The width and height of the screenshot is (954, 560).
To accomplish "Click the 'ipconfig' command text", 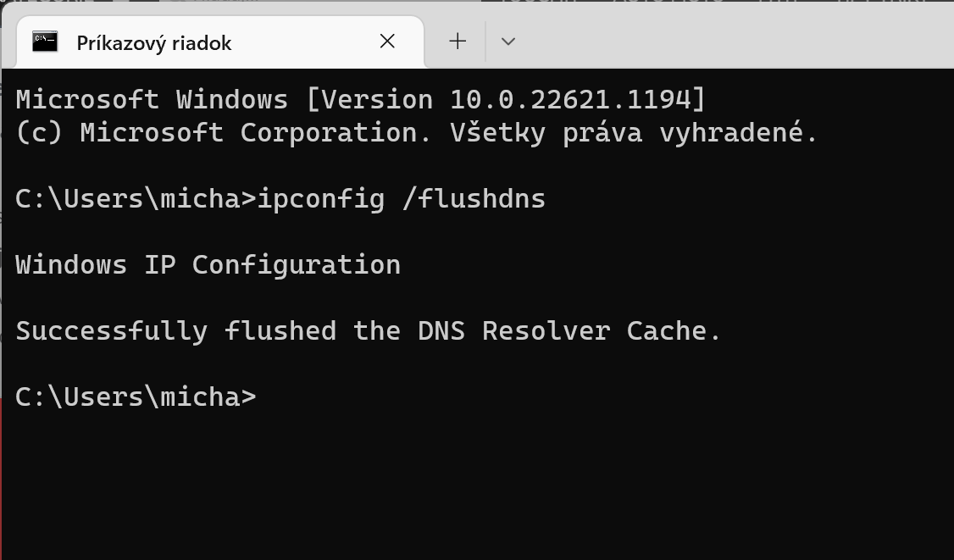I will tap(320, 199).
